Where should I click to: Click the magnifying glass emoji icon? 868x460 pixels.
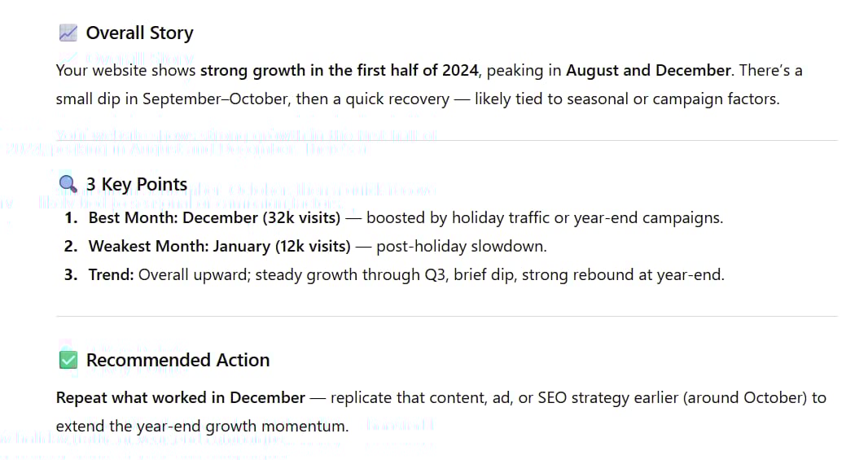(x=68, y=184)
